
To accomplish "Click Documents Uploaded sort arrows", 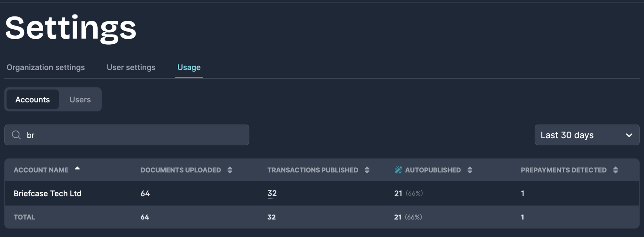I will click(230, 170).
